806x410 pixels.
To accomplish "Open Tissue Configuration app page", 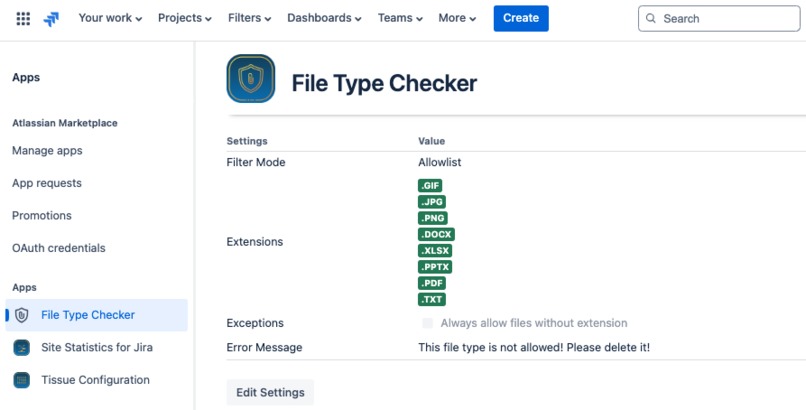I will [97, 380].
